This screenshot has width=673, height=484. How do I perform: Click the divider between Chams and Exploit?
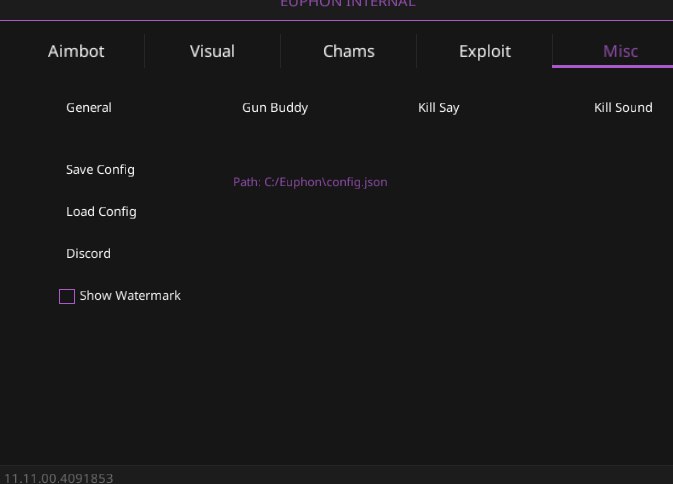pyautogui.click(x=417, y=51)
